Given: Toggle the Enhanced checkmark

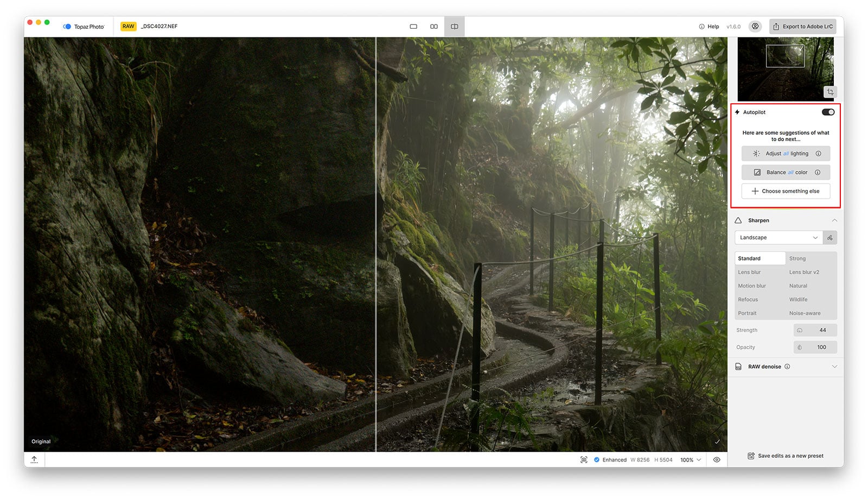Looking at the screenshot, I should (x=597, y=459).
